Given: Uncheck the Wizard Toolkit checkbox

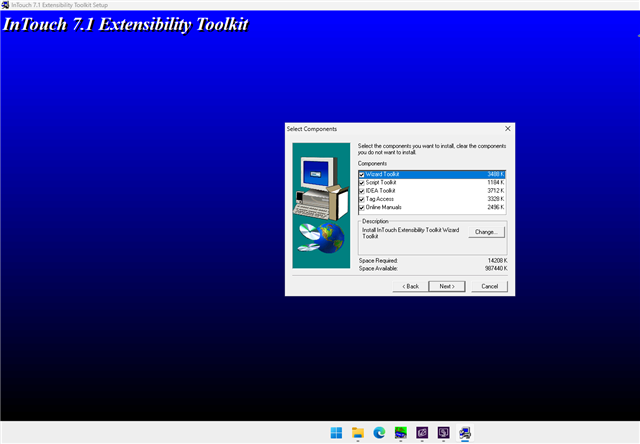Looking at the screenshot, I should point(361,175).
